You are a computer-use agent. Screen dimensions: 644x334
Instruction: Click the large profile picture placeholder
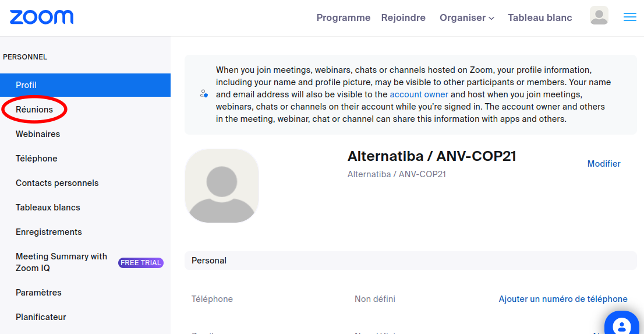[221, 186]
